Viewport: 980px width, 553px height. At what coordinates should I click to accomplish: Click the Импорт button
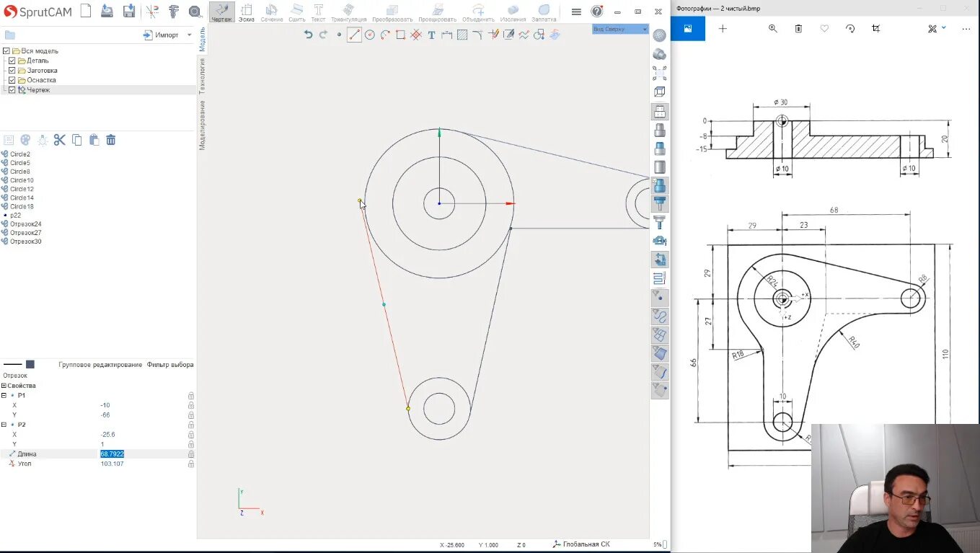(x=162, y=35)
